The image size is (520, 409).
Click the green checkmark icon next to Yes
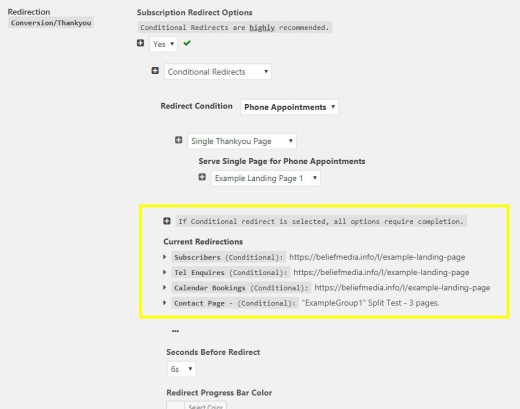click(187, 43)
